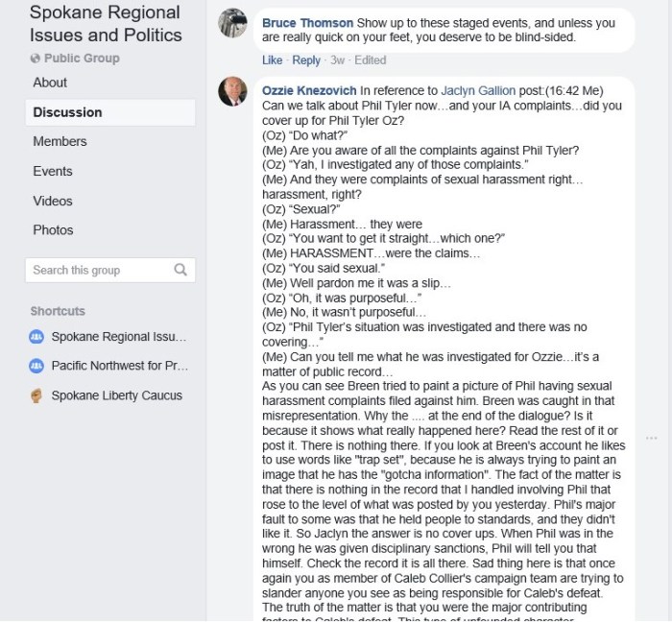Reply to Bruce Thomson's comment
672x622 pixels.
(306, 60)
